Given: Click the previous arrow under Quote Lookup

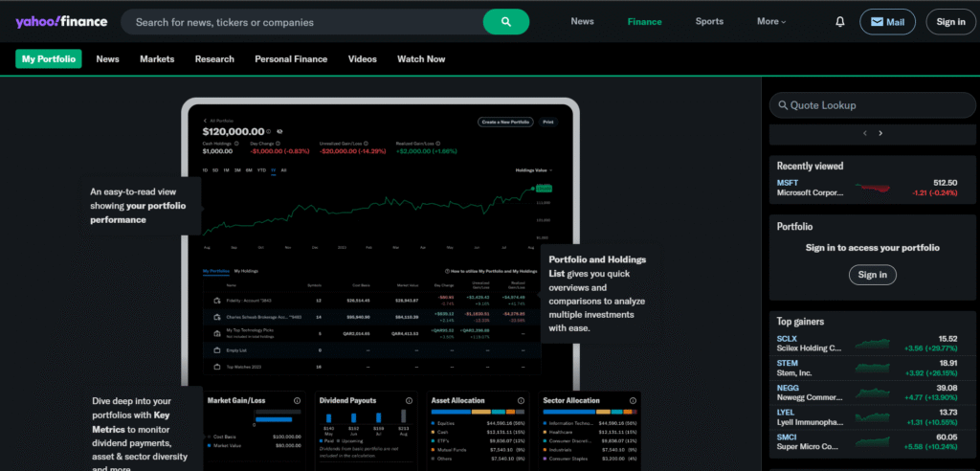Looking at the screenshot, I should [865, 133].
